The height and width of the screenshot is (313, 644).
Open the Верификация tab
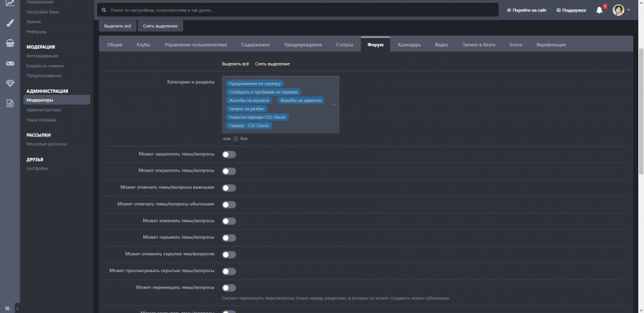click(551, 45)
